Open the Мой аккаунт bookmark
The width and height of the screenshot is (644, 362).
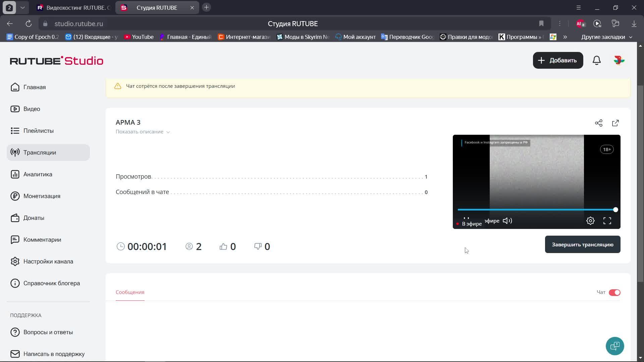356,37
